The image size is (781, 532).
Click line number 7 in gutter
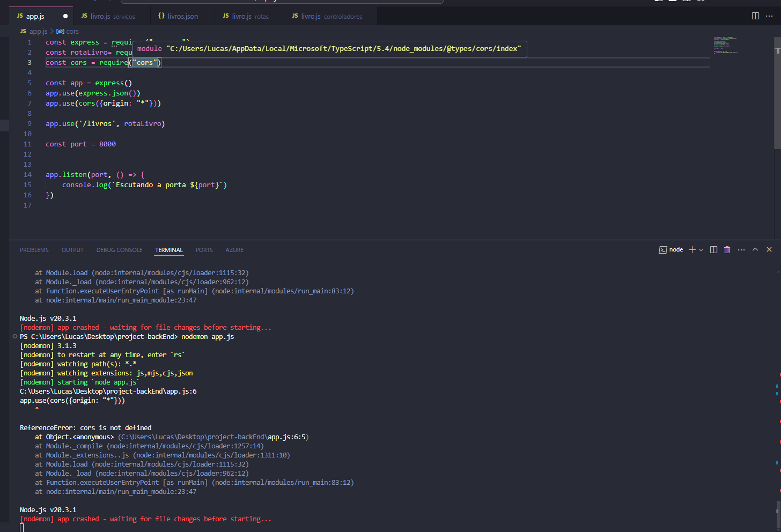30,104
